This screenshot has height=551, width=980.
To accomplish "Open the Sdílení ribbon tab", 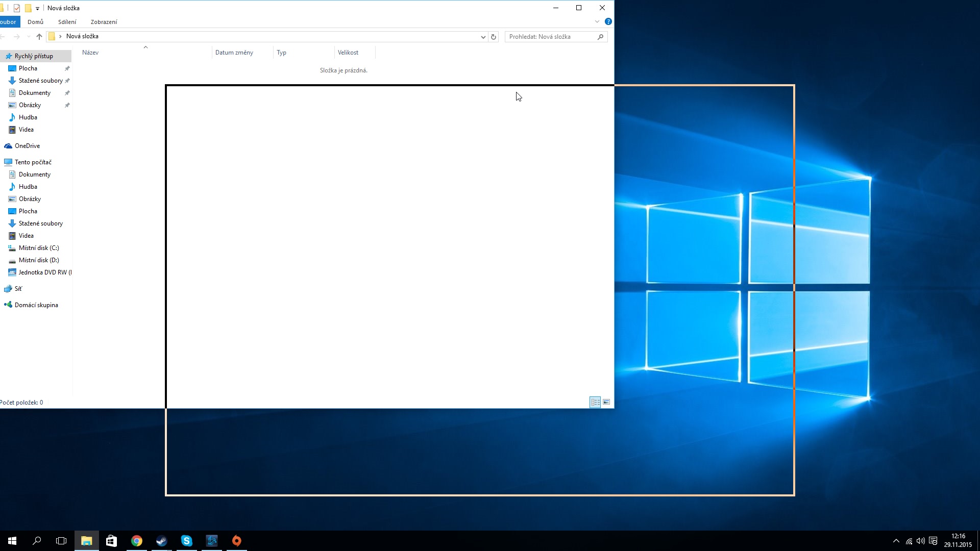I will pyautogui.click(x=67, y=22).
